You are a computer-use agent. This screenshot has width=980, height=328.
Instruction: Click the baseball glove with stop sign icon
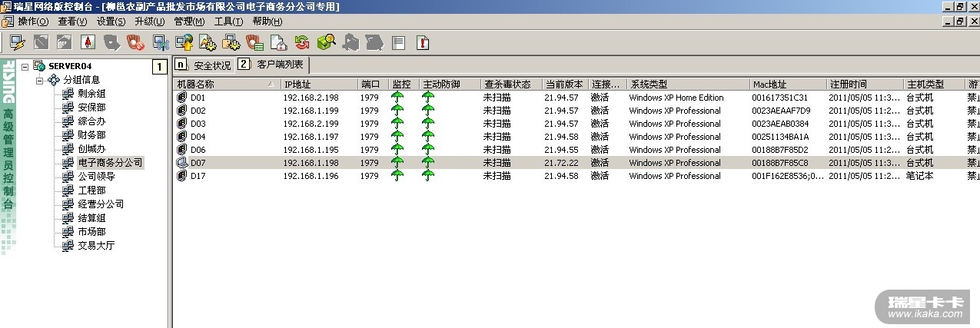(135, 42)
